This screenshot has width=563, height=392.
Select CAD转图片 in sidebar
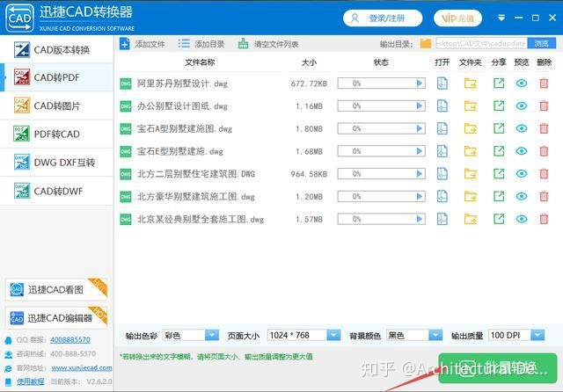tap(56, 105)
